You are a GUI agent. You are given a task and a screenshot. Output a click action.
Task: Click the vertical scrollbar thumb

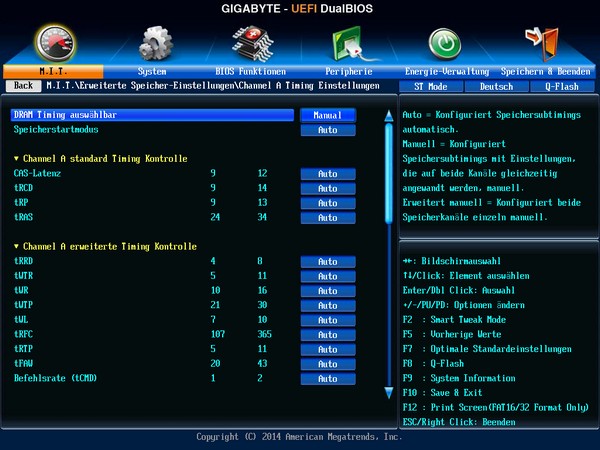[389, 173]
